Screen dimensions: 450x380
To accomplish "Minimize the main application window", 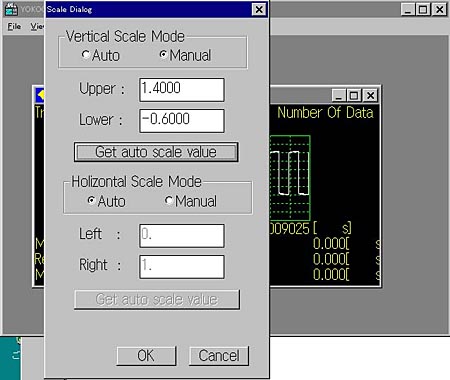I will click(x=407, y=9).
